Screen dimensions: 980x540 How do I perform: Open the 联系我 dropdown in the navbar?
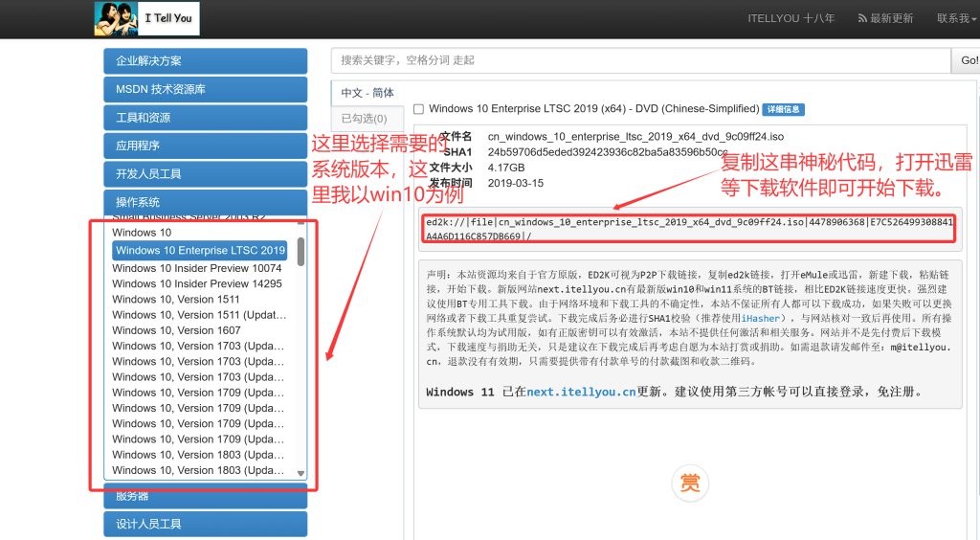(x=955, y=18)
